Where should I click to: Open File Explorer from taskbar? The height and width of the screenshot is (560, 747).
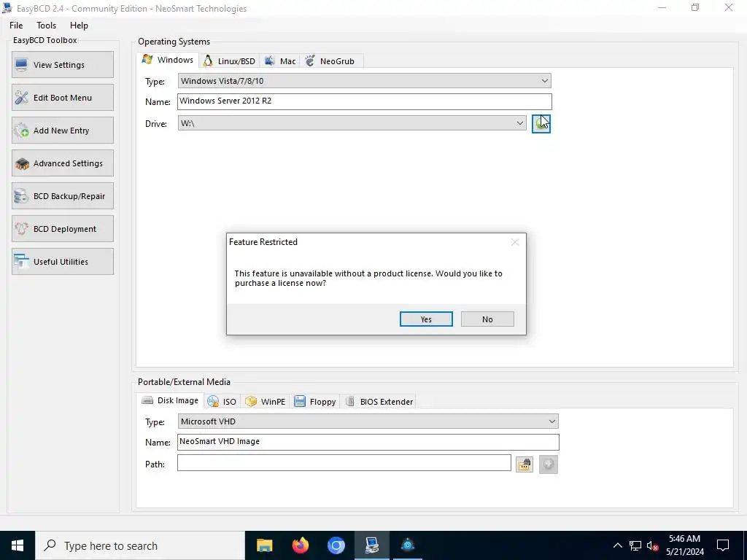264,545
